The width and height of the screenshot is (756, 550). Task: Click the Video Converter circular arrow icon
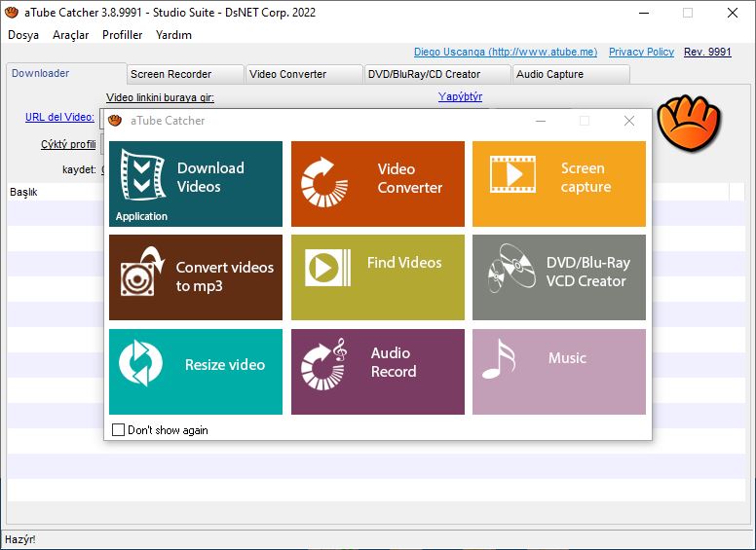point(324,183)
